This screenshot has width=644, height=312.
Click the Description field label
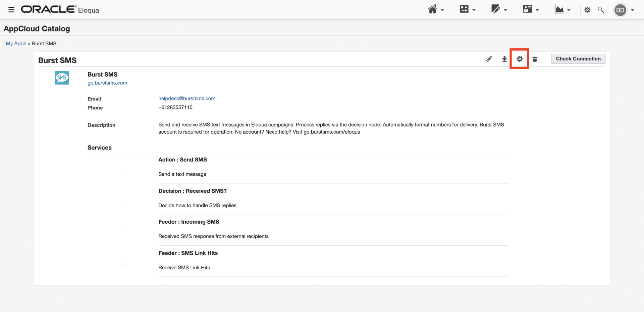101,125
